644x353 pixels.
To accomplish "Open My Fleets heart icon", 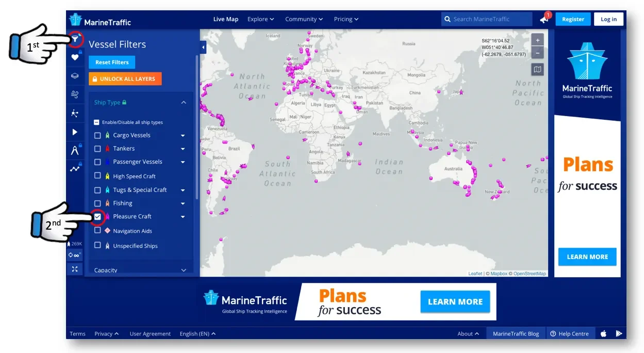I will [75, 57].
